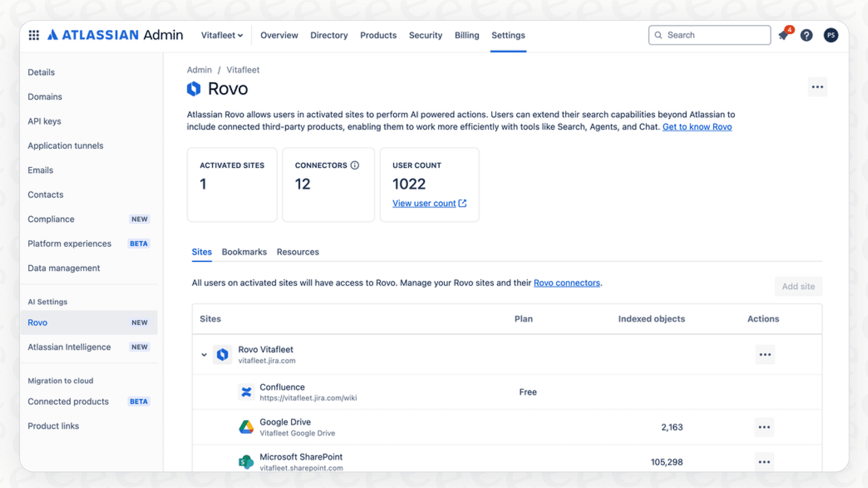Image resolution: width=868 pixels, height=488 pixels.
Task: Collapse the Rovo Vitafleet site row
Action: [204, 355]
